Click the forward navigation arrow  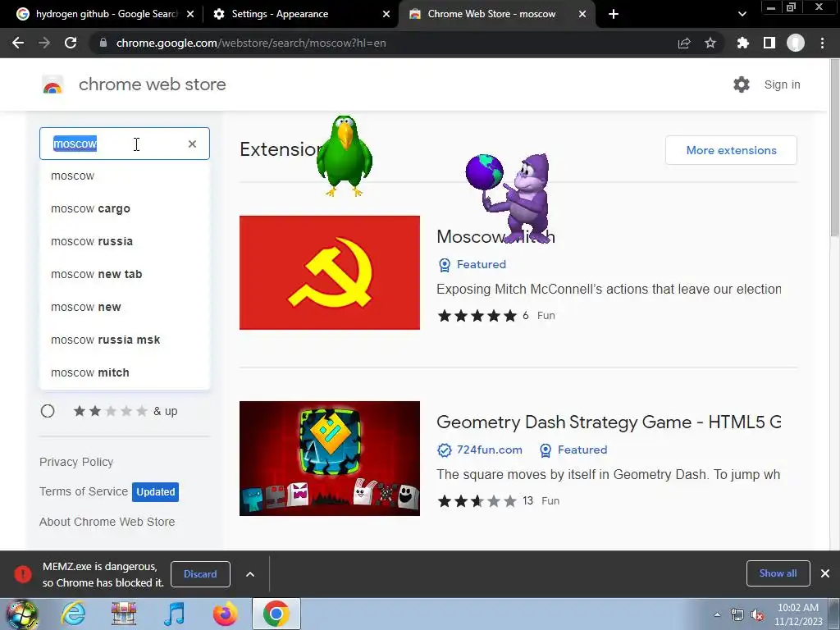point(44,43)
